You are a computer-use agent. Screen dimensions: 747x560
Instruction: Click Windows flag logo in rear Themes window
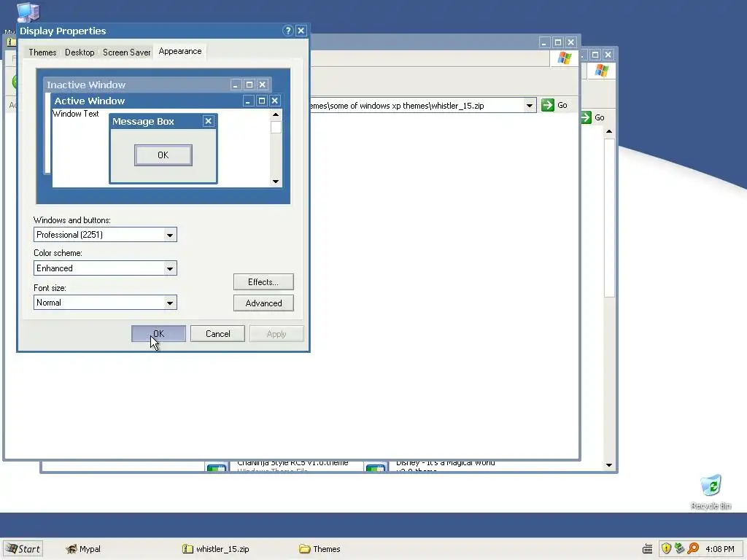tap(602, 71)
